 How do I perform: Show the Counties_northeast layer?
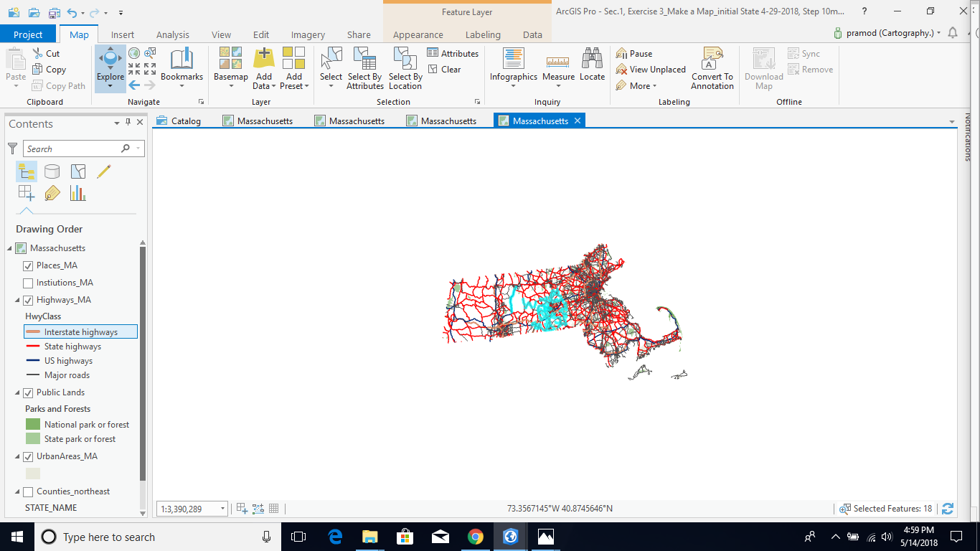point(29,491)
